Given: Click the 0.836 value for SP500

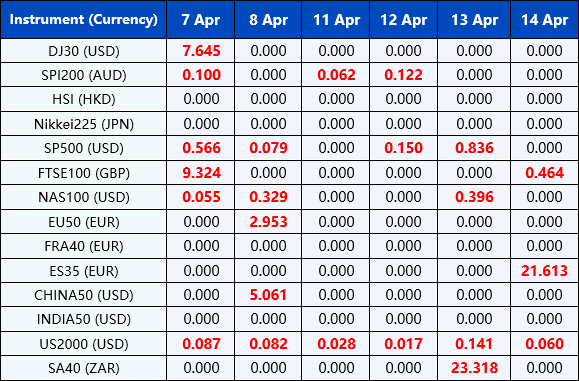Looking at the screenshot, I should pos(474,148).
